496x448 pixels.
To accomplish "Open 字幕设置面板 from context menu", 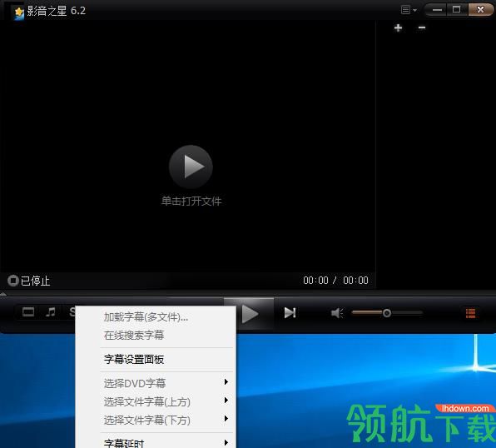I will pos(156,360).
